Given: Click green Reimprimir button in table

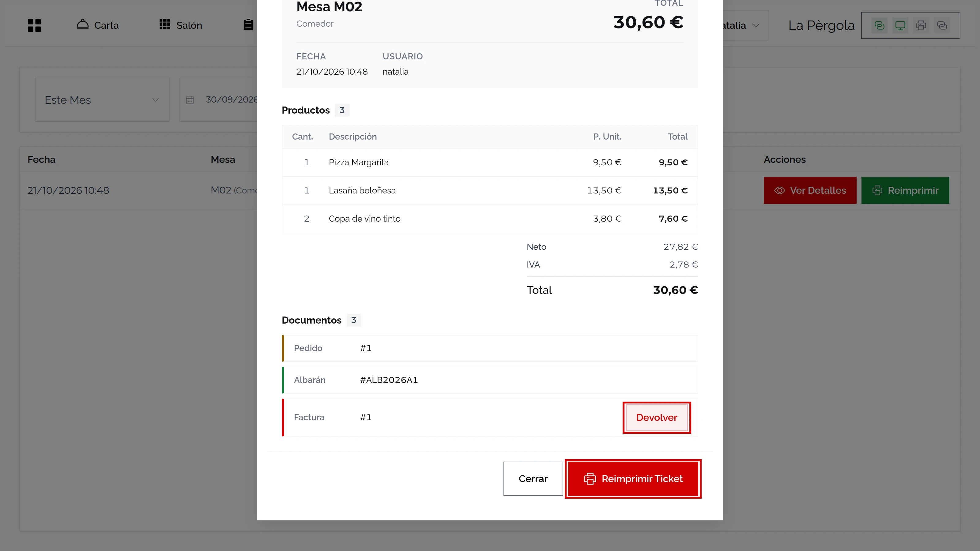Looking at the screenshot, I should [x=905, y=190].
